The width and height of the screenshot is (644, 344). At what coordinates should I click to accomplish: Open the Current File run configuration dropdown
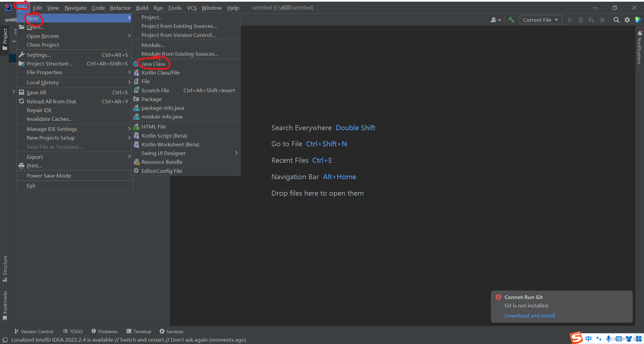[x=540, y=19]
